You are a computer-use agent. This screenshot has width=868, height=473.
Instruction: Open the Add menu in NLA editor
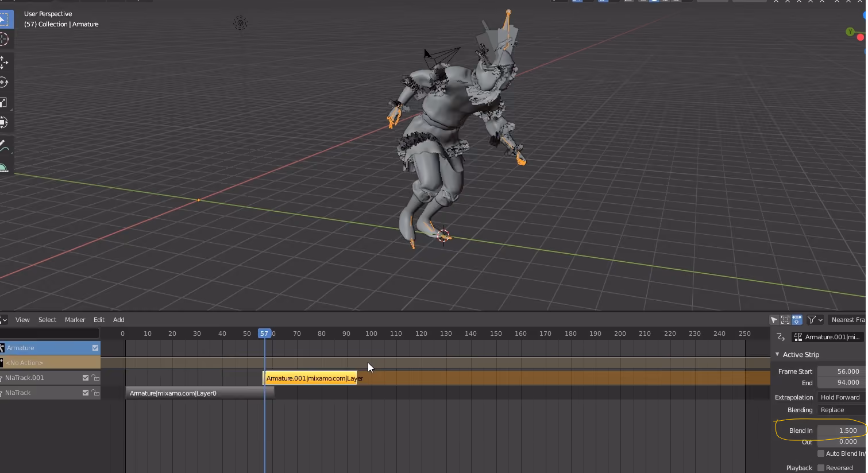[x=119, y=320]
